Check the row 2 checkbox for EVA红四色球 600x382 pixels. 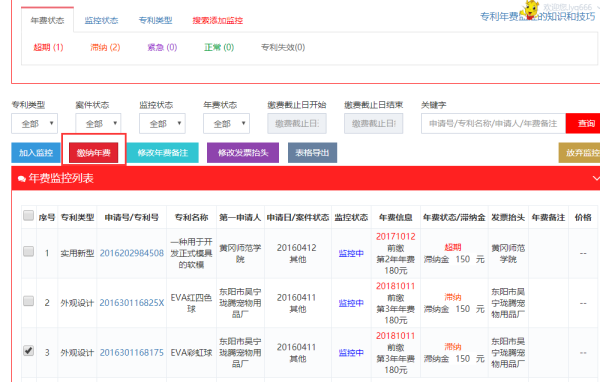click(28, 301)
